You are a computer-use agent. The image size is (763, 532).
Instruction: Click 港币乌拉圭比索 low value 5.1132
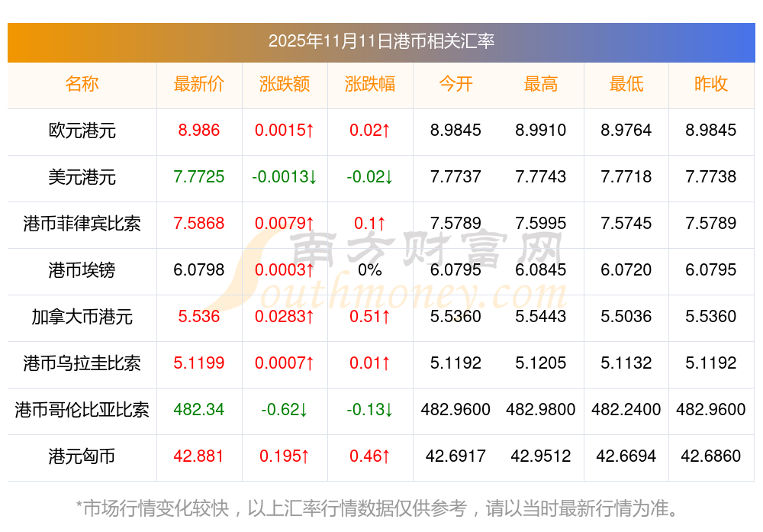(626, 363)
